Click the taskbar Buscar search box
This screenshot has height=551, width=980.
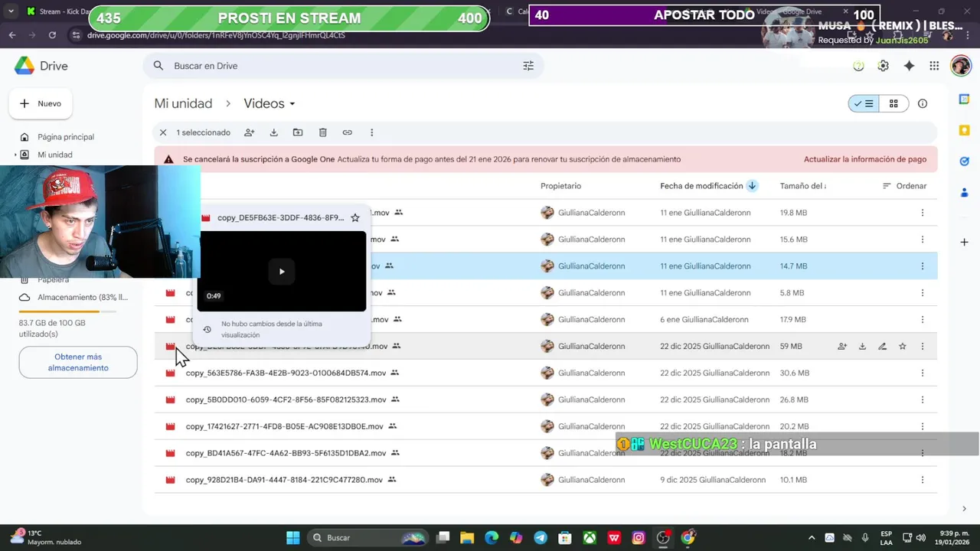(x=368, y=538)
